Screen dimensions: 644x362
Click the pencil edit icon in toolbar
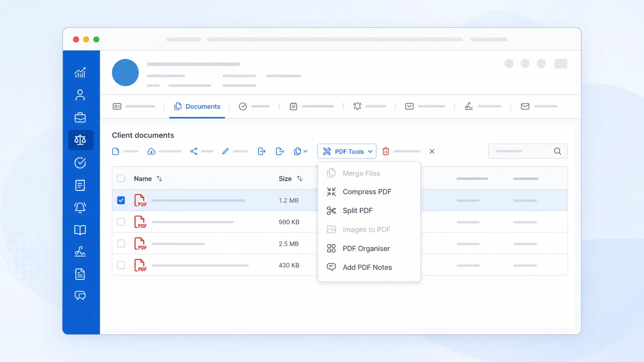pyautogui.click(x=225, y=151)
